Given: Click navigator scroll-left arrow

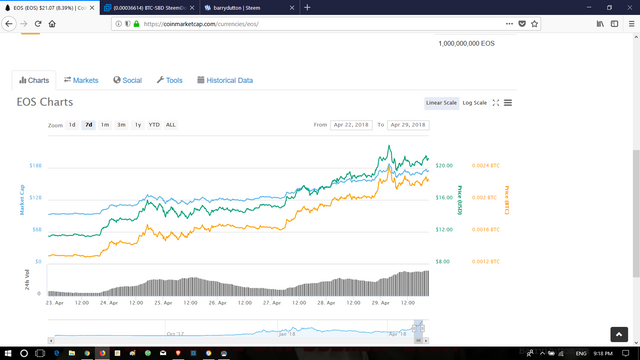Looking at the screenshot, I should click(x=51, y=340).
